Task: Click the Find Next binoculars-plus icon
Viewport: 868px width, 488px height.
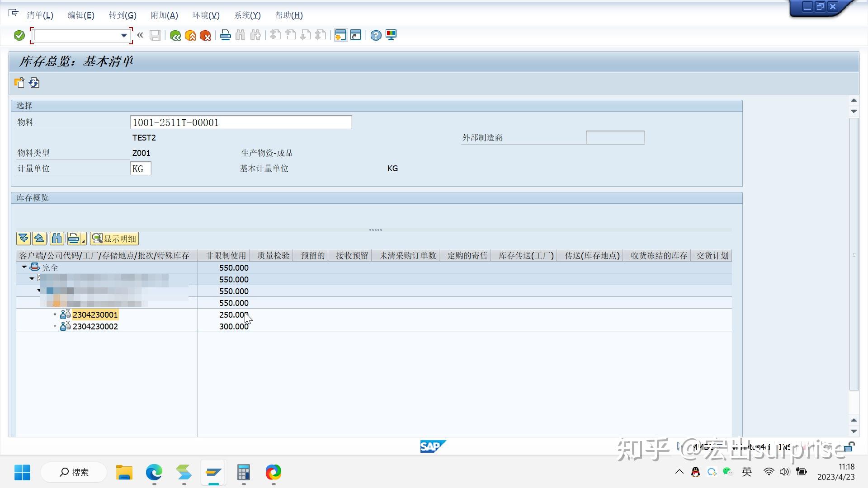Action: coord(255,35)
